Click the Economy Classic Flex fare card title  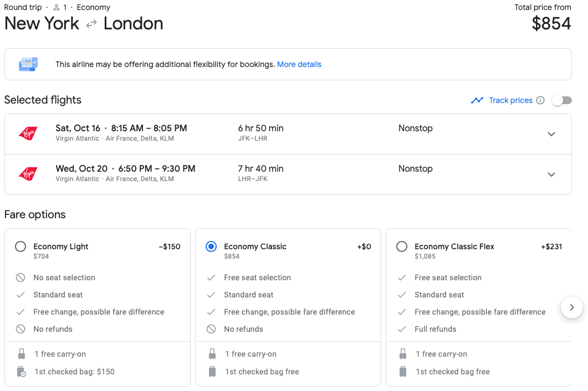pyautogui.click(x=454, y=246)
